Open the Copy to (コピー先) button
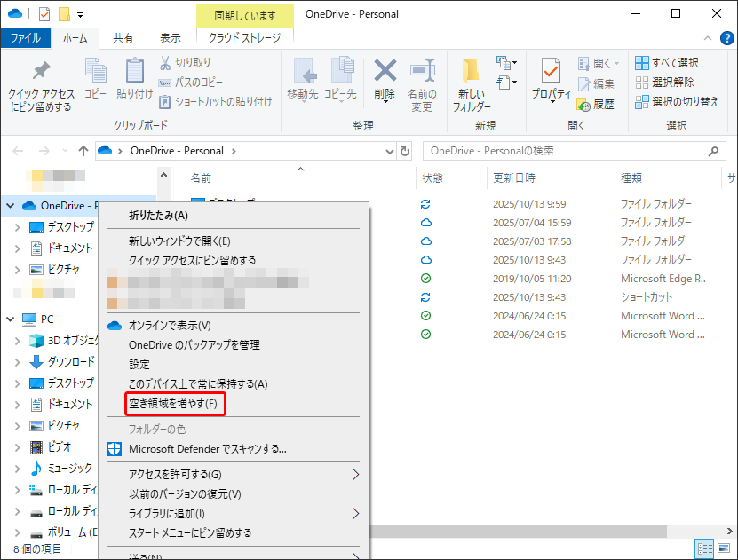Viewport: 738px width, 560px height. [x=341, y=79]
